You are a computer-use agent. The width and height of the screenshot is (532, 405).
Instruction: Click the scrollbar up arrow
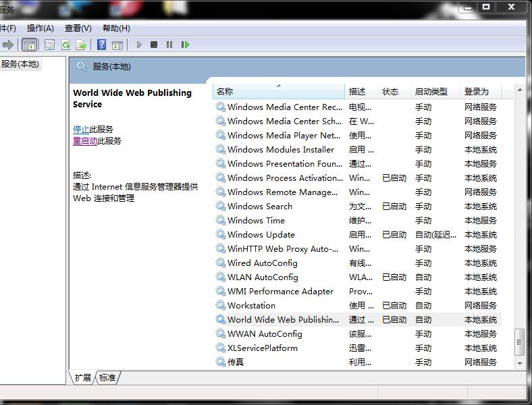tap(520, 90)
